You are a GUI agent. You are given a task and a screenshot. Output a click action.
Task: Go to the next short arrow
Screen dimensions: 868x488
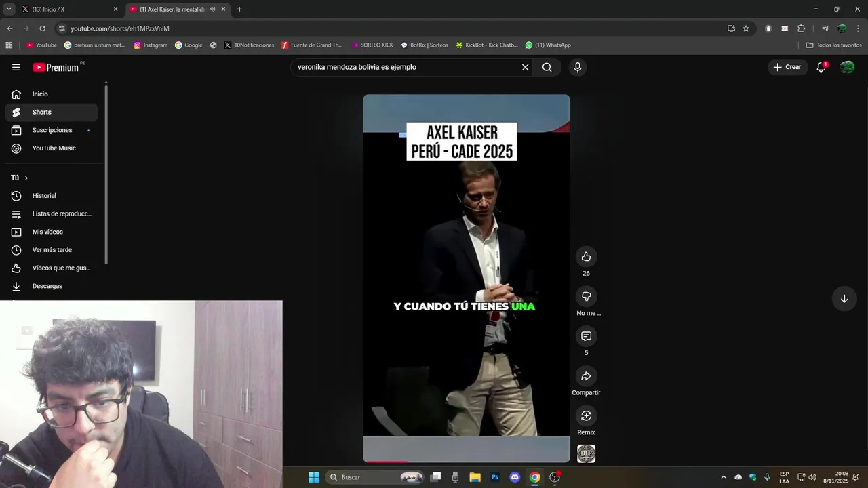pos(844,299)
